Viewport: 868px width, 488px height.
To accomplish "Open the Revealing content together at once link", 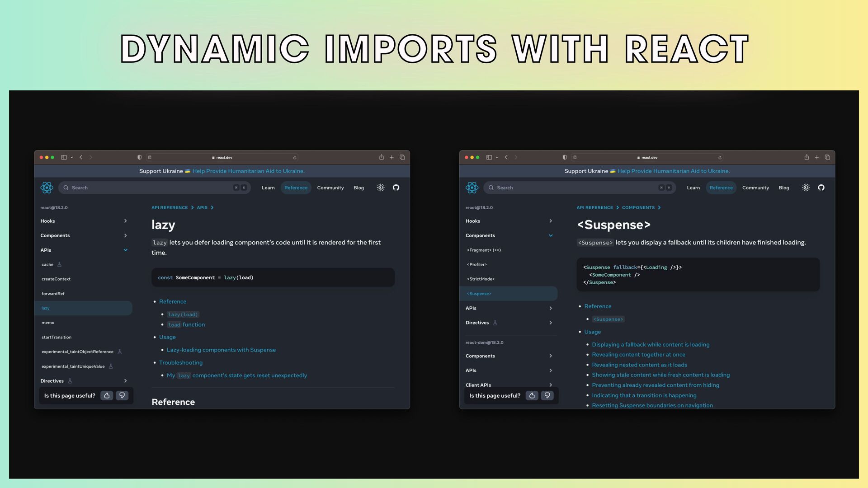I will coord(638,355).
